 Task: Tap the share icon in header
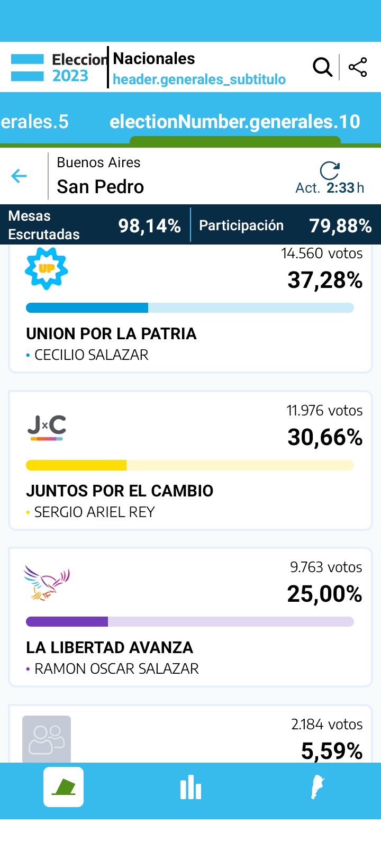point(358,67)
